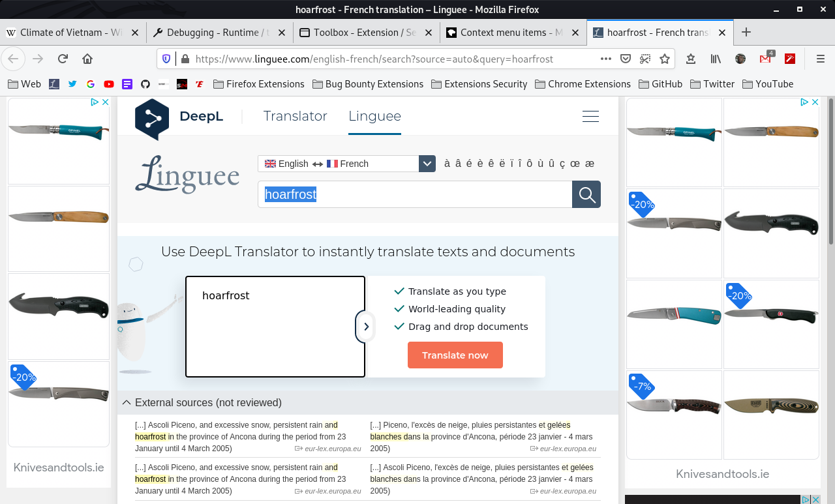Open Web bookmarks folder
This screenshot has height=504, width=835.
tap(24, 84)
